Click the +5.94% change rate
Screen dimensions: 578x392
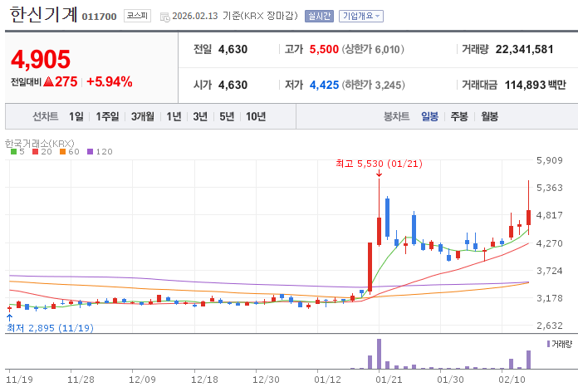coord(110,81)
